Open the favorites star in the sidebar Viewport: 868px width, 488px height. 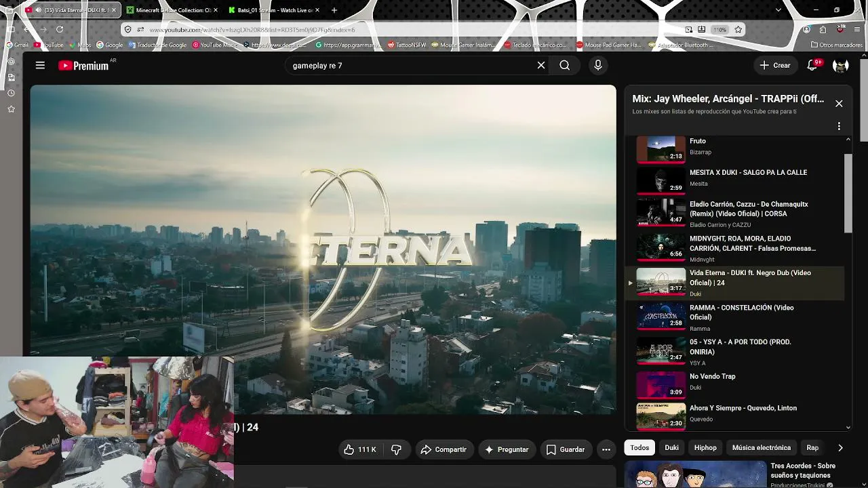point(11,108)
